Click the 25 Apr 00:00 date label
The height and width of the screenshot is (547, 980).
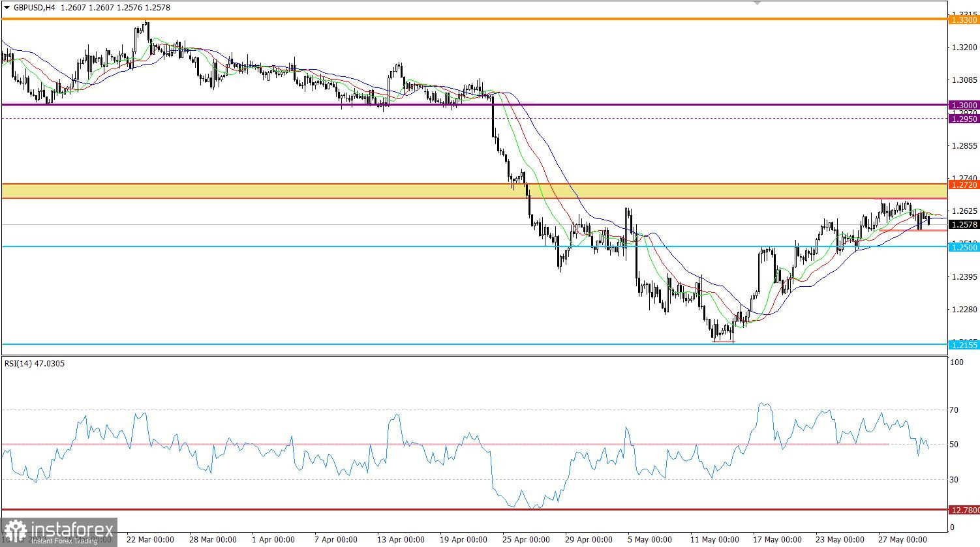pyautogui.click(x=526, y=540)
